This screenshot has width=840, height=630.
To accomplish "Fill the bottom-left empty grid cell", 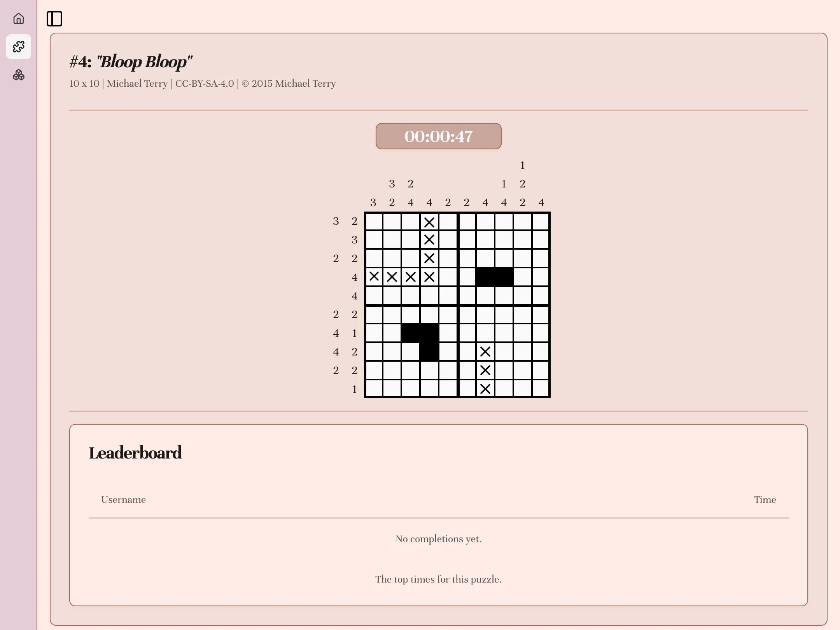I will coord(374,388).
